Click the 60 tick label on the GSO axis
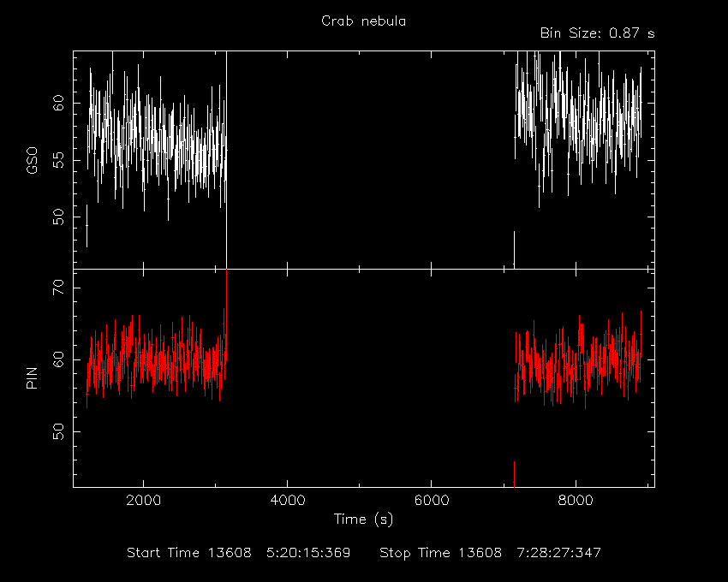 (58, 103)
